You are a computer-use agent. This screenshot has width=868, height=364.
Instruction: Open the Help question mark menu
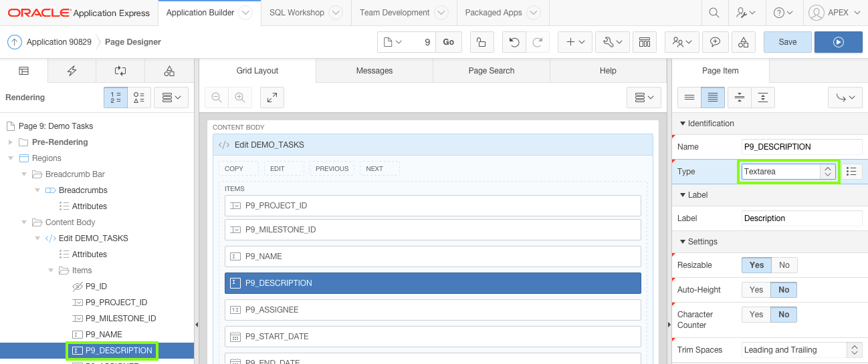click(782, 13)
